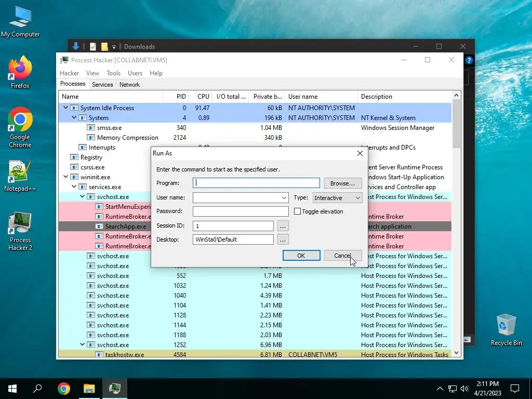This screenshot has height=399, width=532.
Task: Click the ellipsis button next to Session ID
Action: (283, 226)
